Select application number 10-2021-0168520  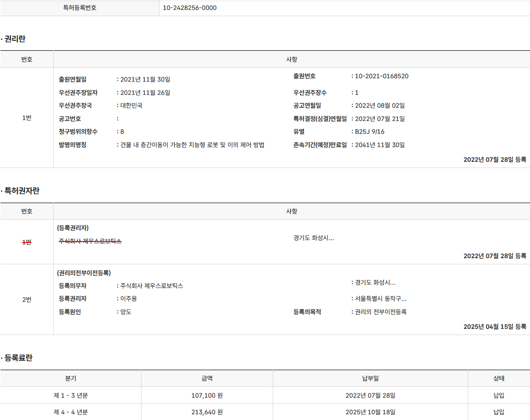(381, 76)
